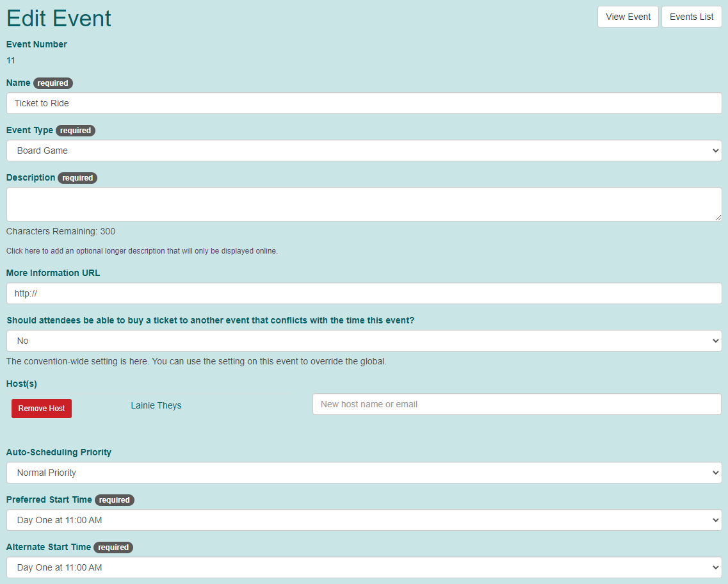Click the Host(s) label
The image size is (728, 584).
(x=21, y=384)
